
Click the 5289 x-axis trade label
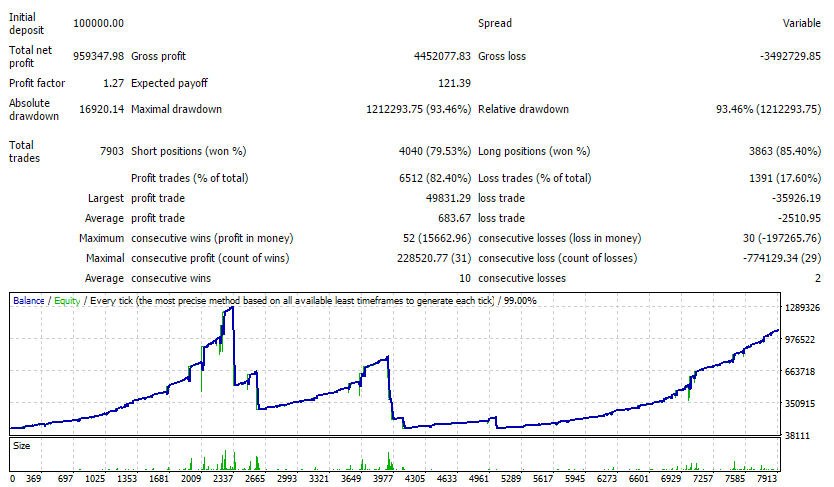[x=511, y=478]
